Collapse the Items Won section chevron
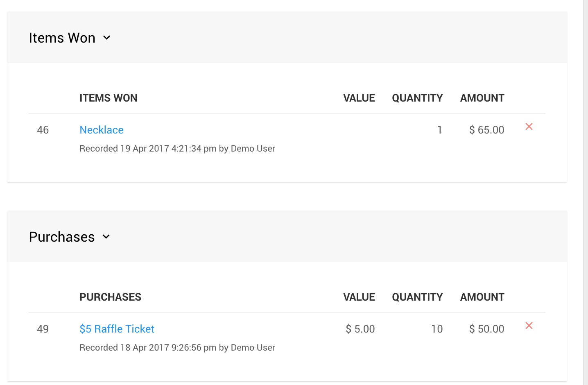Viewport: 588px width, 385px height. point(107,38)
